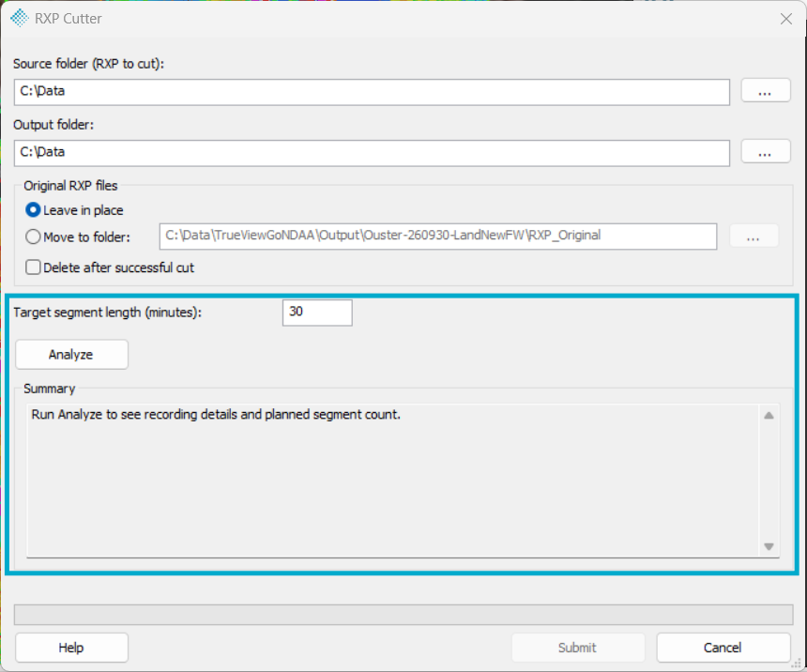The height and width of the screenshot is (672, 807).
Task: Browse for the Output folder
Action: pos(766,151)
